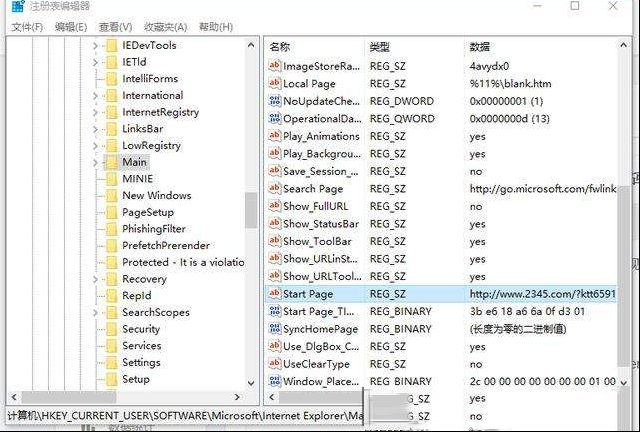Click the Search Page string value icon
The image size is (640, 432).
275,188
